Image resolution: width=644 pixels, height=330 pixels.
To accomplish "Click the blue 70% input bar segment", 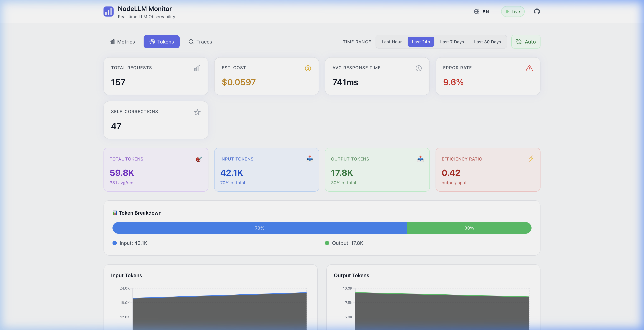I will [x=259, y=228].
